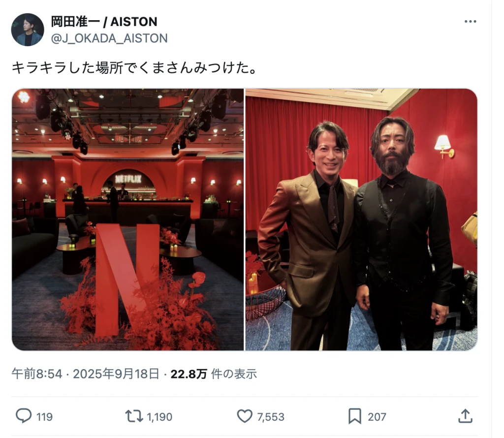The width and height of the screenshot is (504, 438).
Task: Open the reply speech bubble icon
Action: pyautogui.click(x=24, y=416)
